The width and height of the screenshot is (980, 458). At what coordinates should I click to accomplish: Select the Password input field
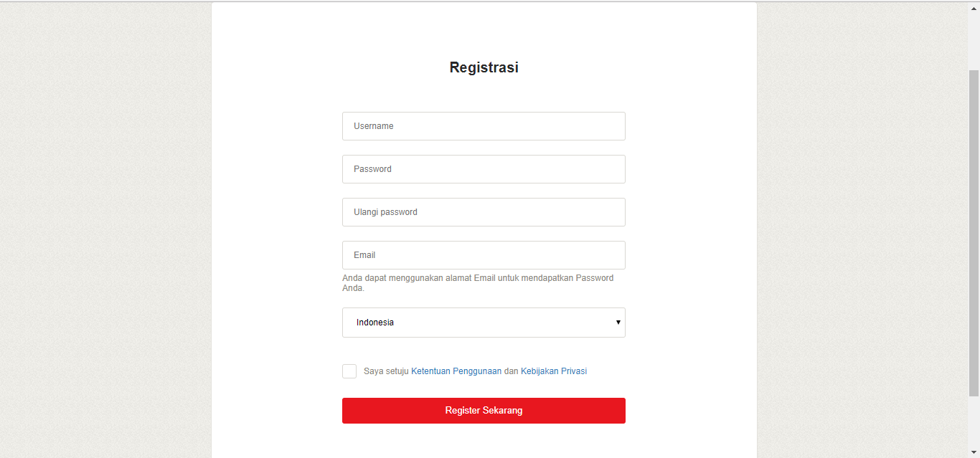[x=484, y=168]
